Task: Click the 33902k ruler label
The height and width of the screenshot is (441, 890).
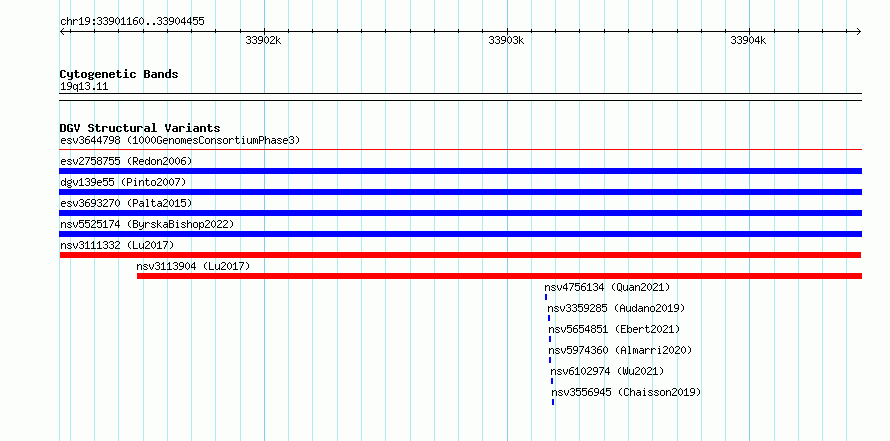Action: [263, 40]
